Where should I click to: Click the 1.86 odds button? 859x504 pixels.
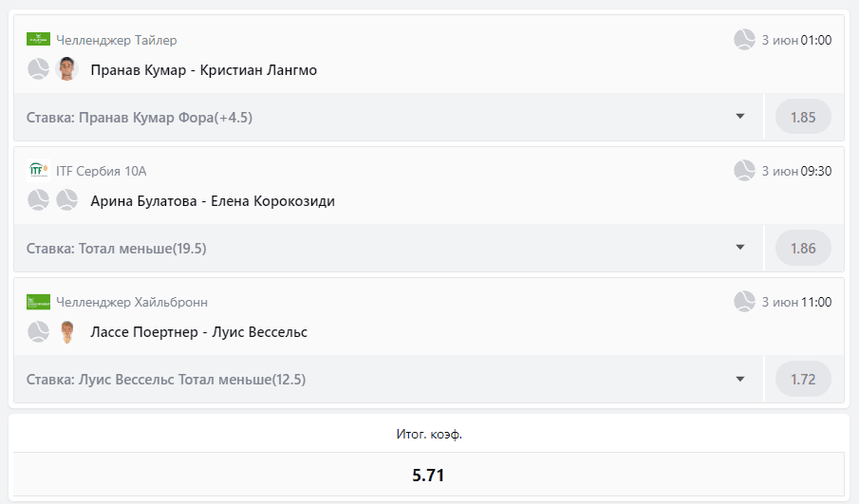(x=803, y=248)
